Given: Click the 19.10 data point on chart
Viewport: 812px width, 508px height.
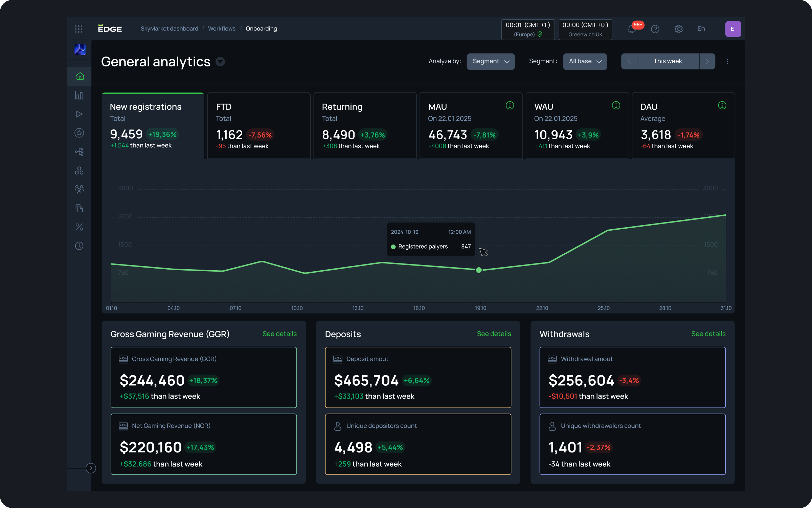Looking at the screenshot, I should (x=479, y=270).
